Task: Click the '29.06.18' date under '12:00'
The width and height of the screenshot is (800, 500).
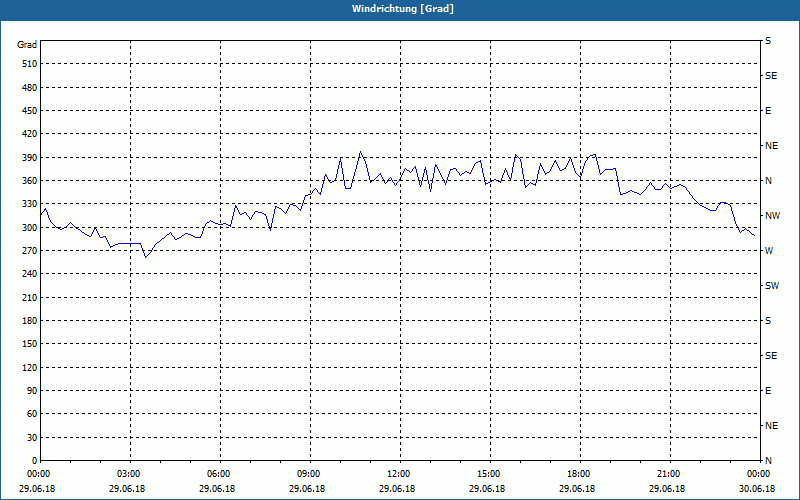Action: (x=397, y=489)
